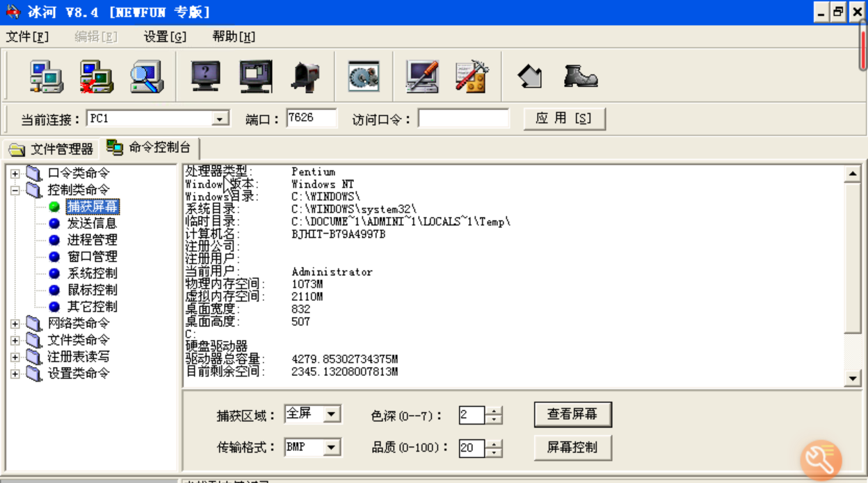Click the blue dot beside 其它控制
868x483 pixels.
pyautogui.click(x=54, y=306)
